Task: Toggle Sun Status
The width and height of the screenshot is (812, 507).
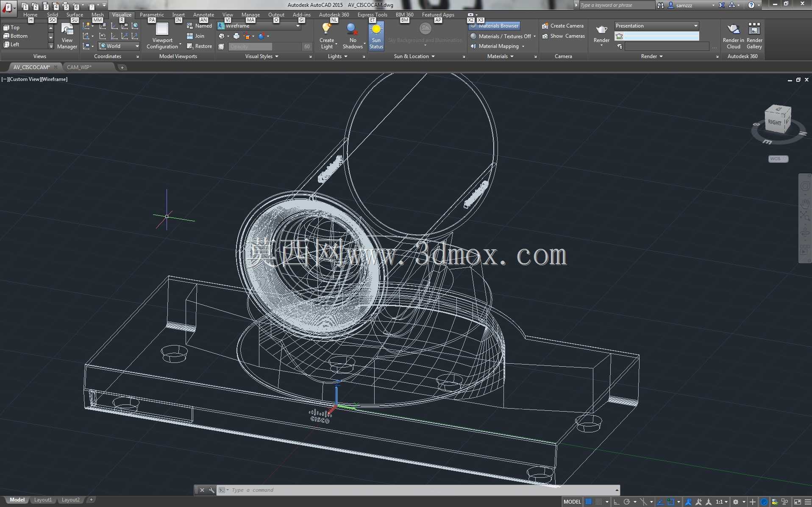Action: pos(376,36)
